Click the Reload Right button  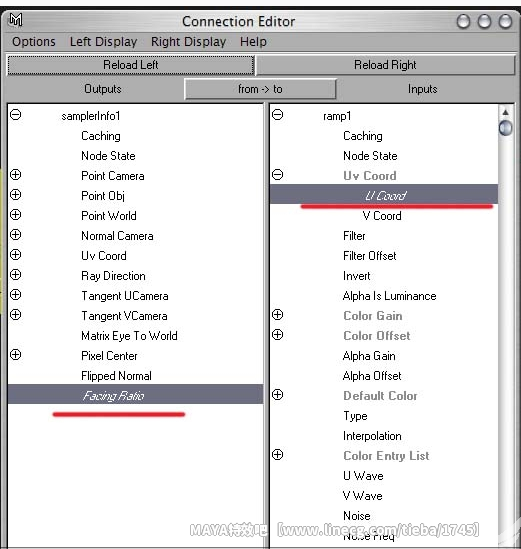[385, 65]
